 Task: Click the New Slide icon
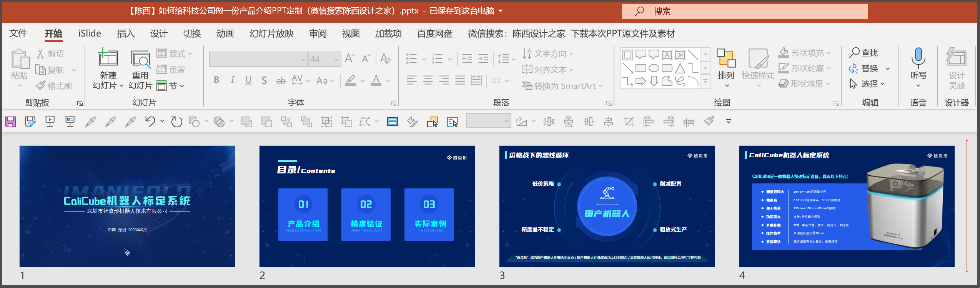coord(108,58)
